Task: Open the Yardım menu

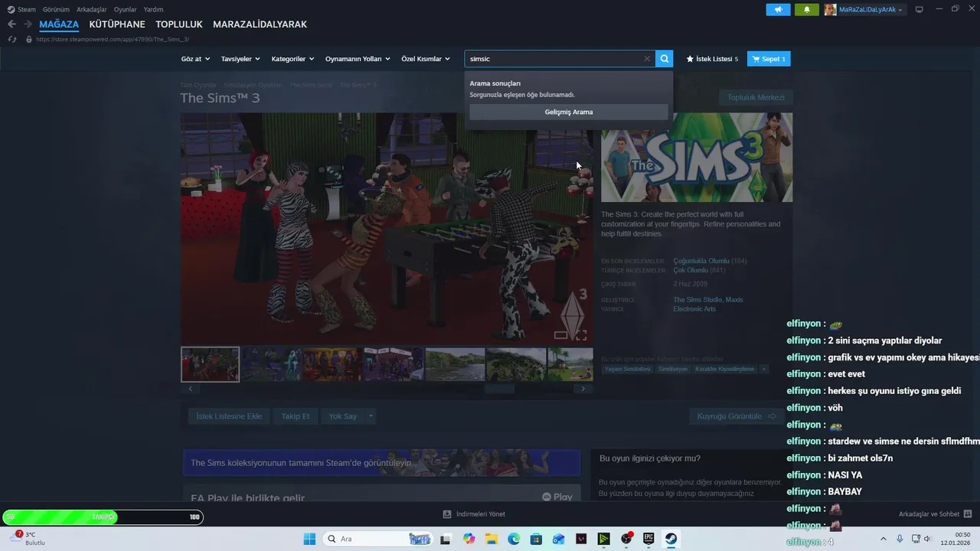Action: pos(153,10)
